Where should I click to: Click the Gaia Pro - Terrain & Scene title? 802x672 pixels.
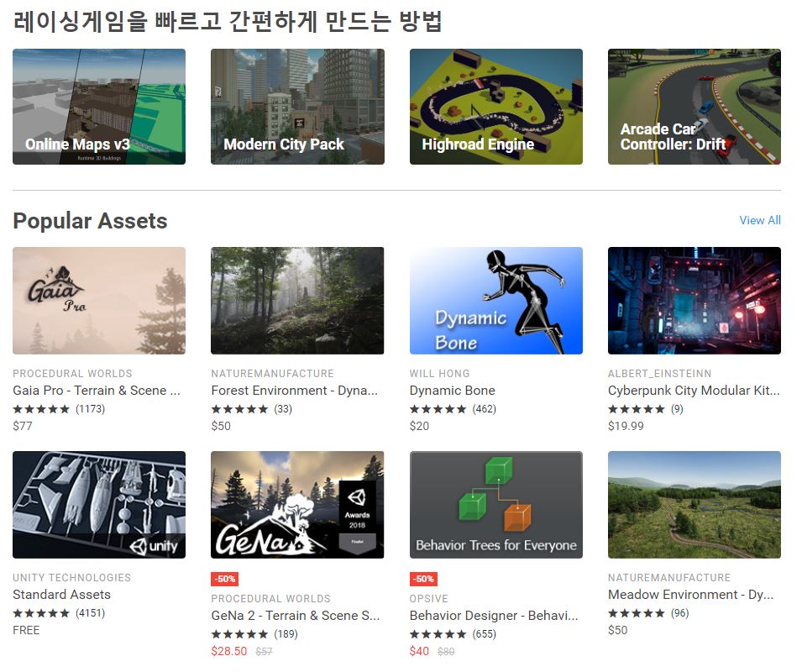point(96,391)
